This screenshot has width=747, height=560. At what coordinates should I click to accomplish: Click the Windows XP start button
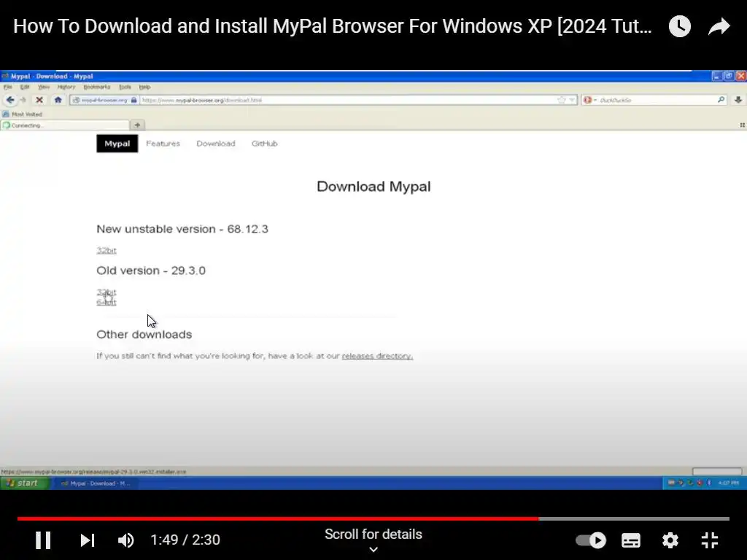25,483
